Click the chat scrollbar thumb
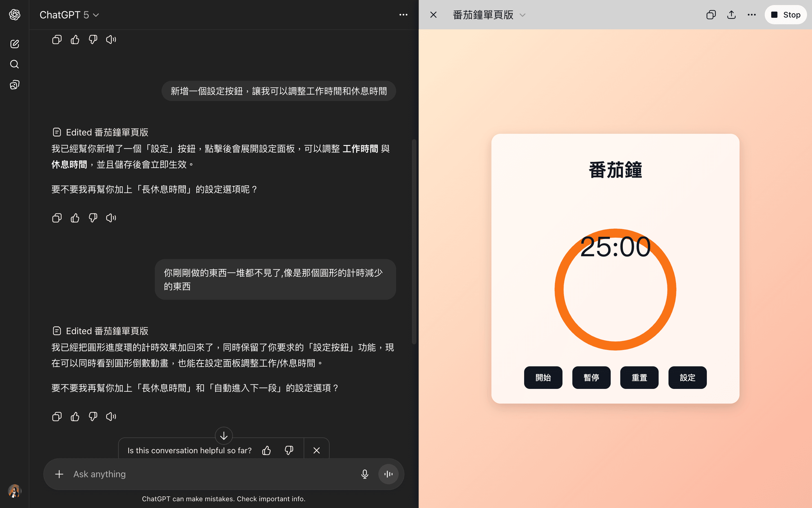812x508 pixels. (414, 242)
